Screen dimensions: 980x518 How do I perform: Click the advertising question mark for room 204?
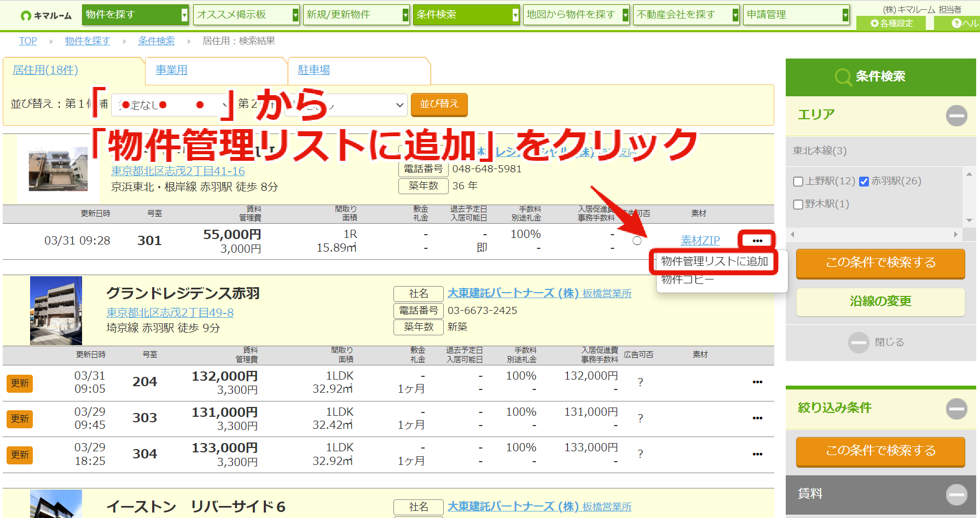[640, 382]
